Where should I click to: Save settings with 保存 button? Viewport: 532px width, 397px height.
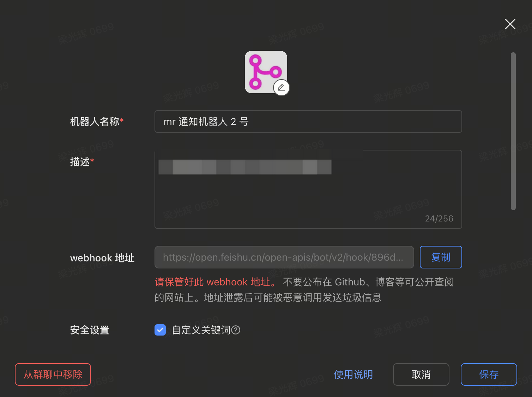[x=489, y=374]
